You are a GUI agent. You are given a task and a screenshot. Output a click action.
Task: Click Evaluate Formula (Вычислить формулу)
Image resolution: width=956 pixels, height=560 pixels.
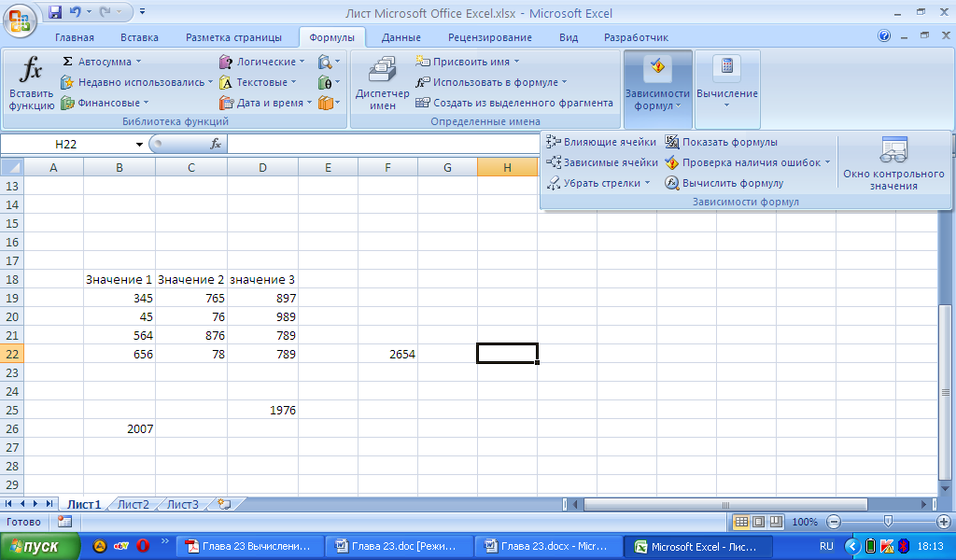pos(724,183)
